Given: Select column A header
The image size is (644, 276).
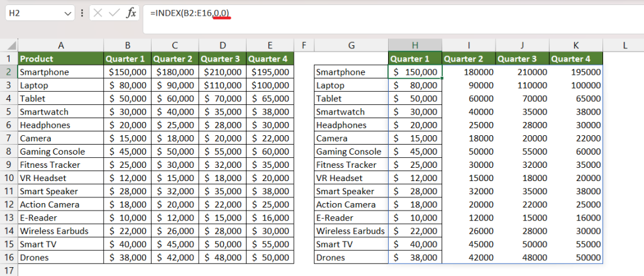Looking at the screenshot, I should pos(61,45).
